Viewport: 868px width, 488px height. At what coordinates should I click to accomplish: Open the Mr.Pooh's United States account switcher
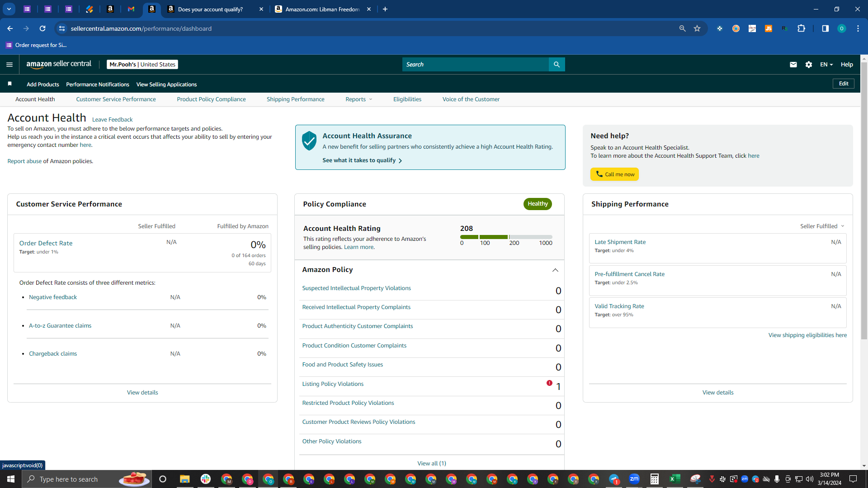142,64
